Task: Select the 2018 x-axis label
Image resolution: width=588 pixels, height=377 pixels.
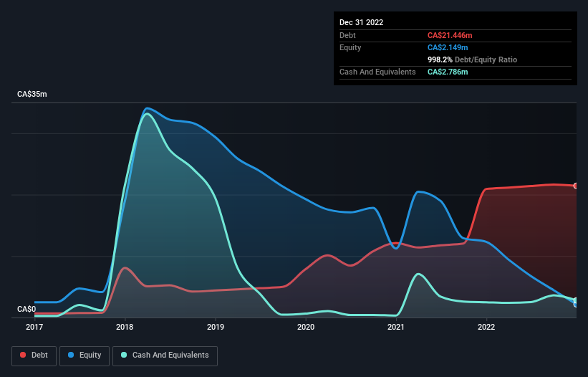Action: pos(125,327)
